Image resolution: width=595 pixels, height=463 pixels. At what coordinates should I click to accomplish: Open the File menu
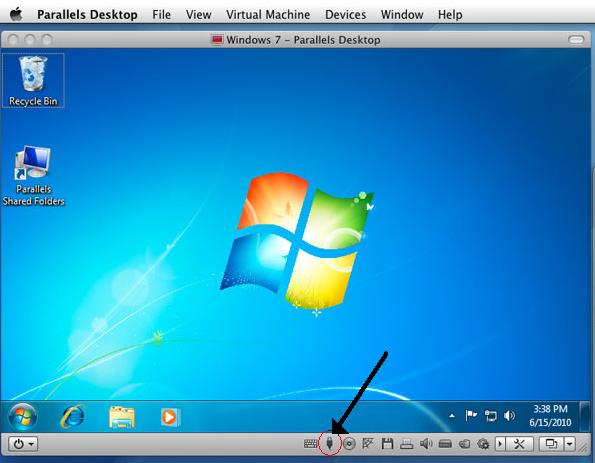tap(161, 14)
